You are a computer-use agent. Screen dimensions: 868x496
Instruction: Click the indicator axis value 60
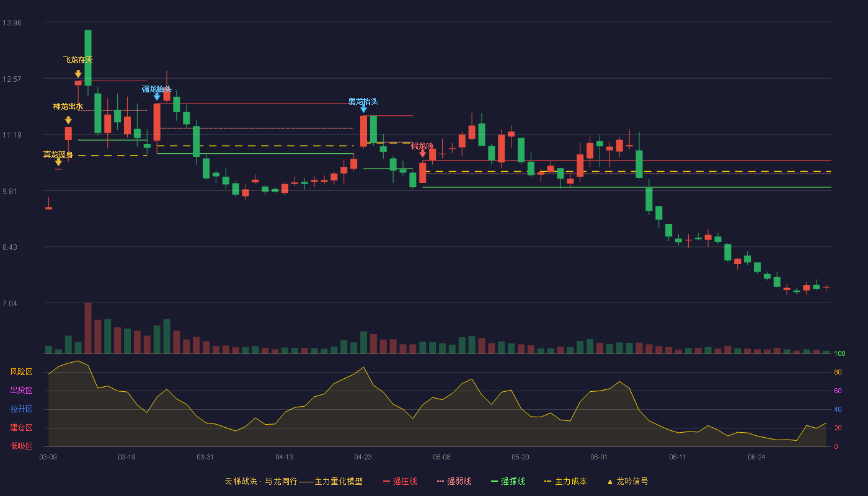click(838, 391)
